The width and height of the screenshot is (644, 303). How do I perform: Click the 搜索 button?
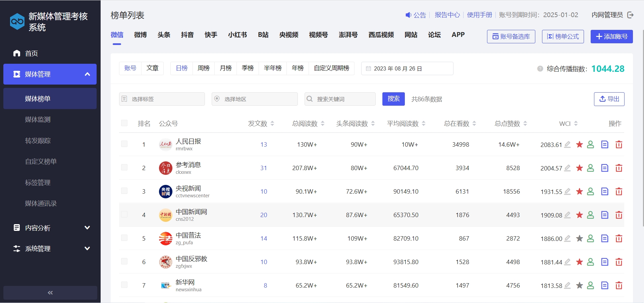[x=393, y=99]
